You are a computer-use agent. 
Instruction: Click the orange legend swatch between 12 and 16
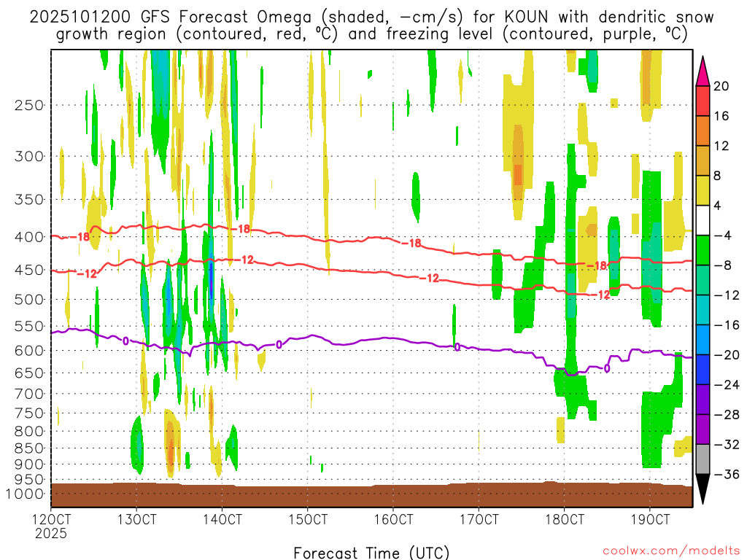tap(703, 131)
